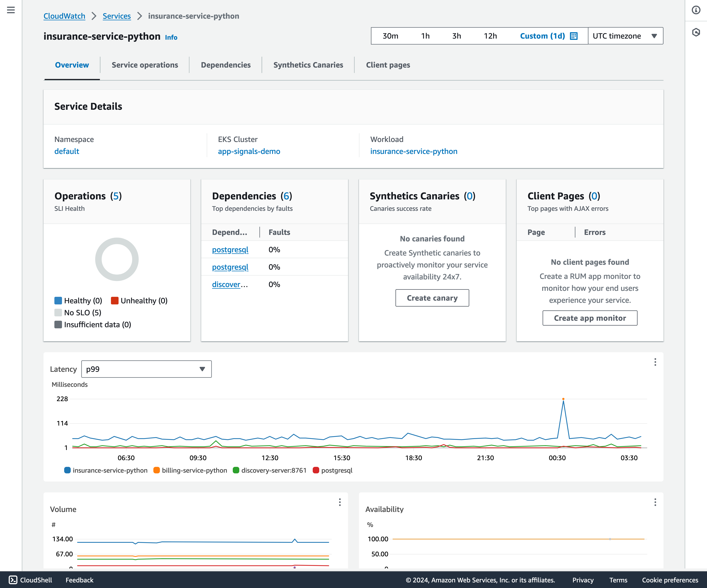Open the p99 latency percentile dropdown

pos(146,369)
